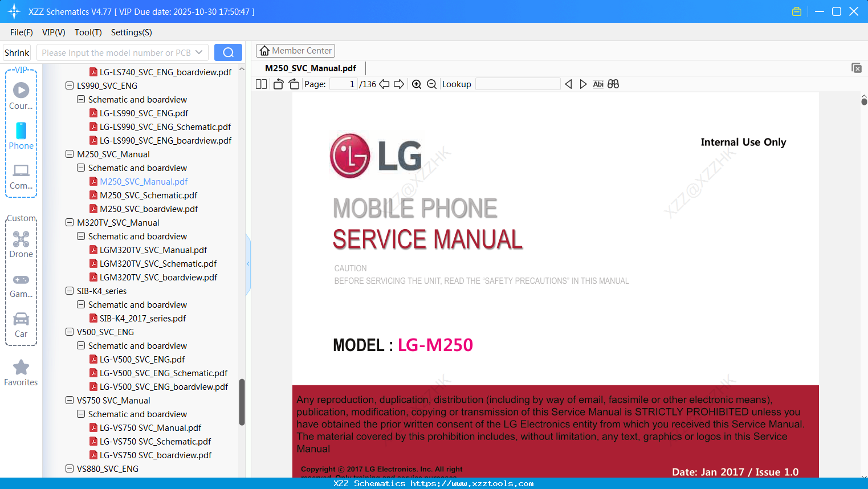Collapse the M250_SVC_Manual tree node

(x=69, y=154)
